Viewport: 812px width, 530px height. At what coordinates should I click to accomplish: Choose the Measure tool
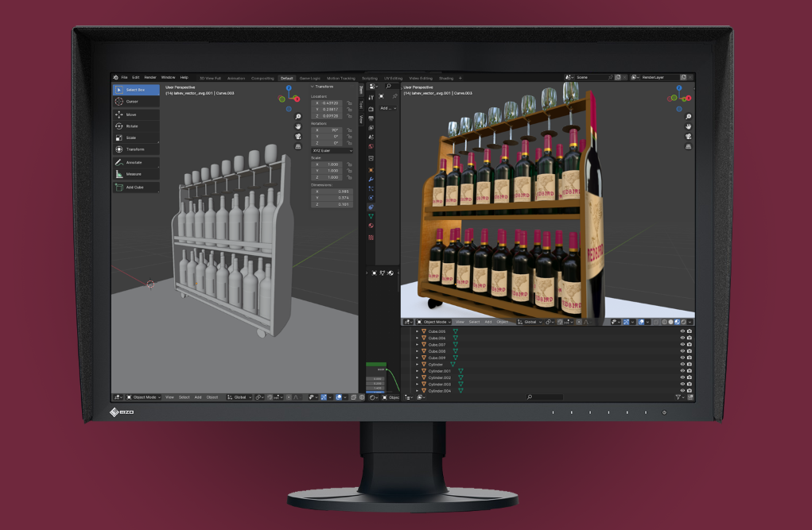point(136,174)
